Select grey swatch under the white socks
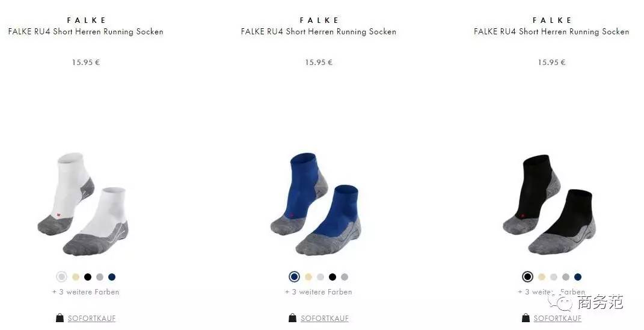The height and width of the screenshot is (330, 644). click(x=100, y=277)
